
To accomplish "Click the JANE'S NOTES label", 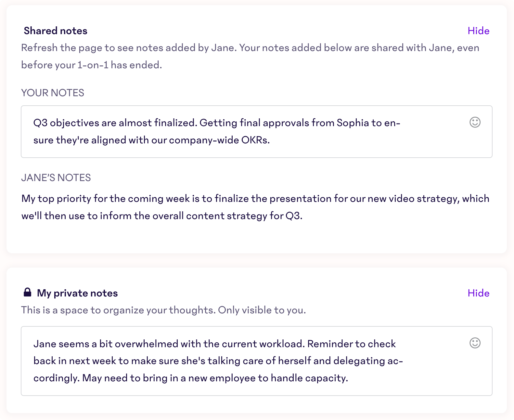I will (x=56, y=178).
